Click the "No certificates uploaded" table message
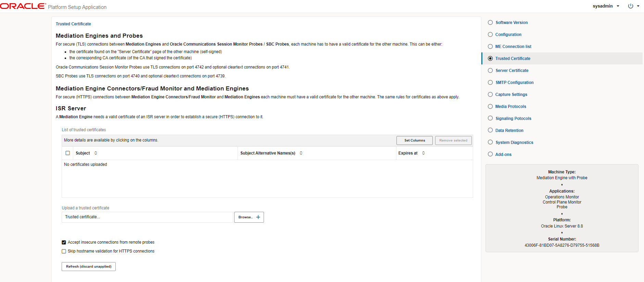644x282 pixels. click(86, 164)
